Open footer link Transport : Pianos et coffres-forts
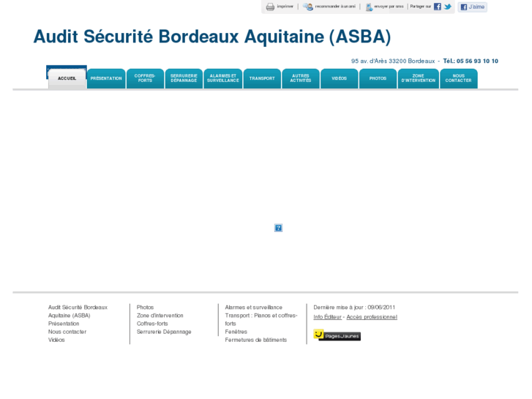Viewport: 532px width, 399px height. click(261, 319)
